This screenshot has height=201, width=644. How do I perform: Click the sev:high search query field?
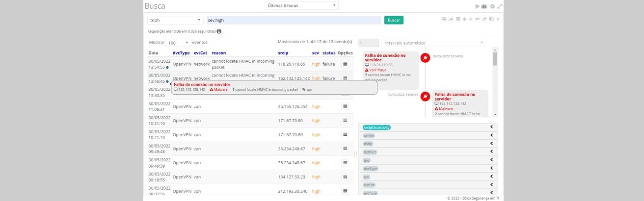point(294,20)
